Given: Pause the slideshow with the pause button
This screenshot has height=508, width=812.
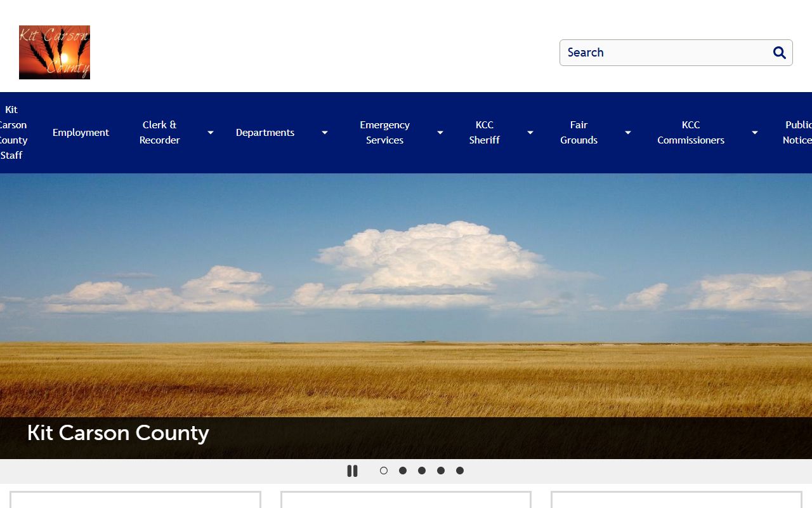Looking at the screenshot, I should [x=353, y=471].
